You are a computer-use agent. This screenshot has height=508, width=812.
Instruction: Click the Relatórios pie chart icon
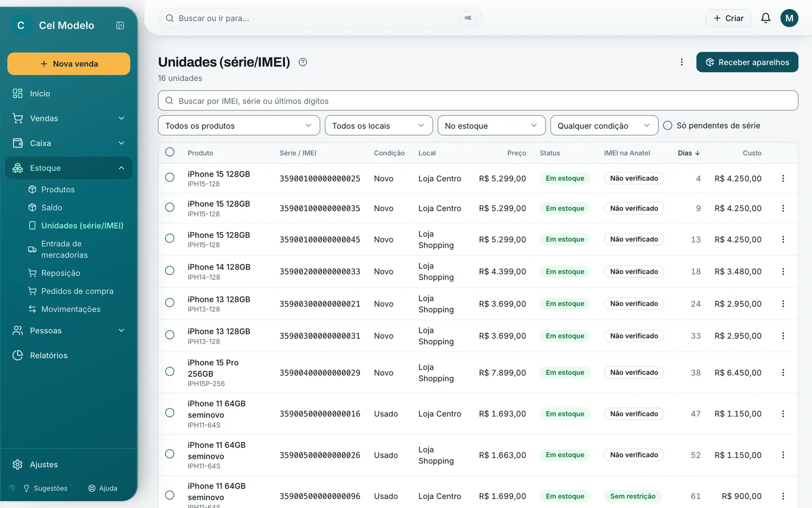pos(18,355)
